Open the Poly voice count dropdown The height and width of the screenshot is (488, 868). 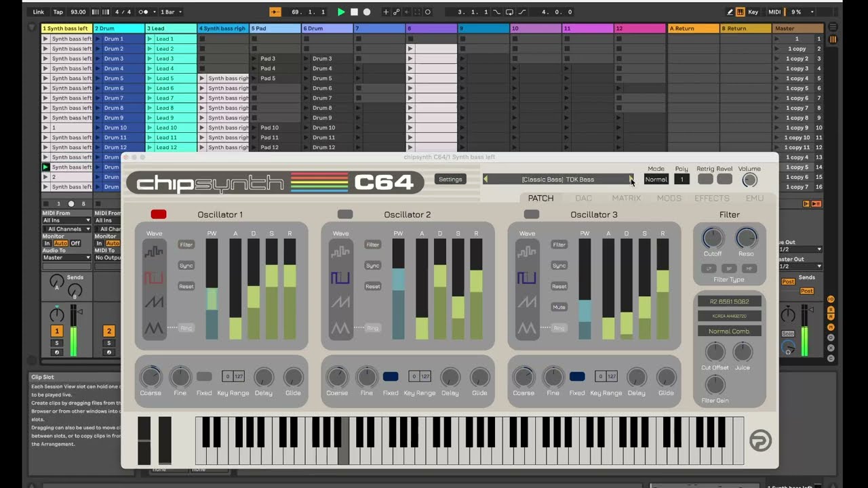pos(682,180)
